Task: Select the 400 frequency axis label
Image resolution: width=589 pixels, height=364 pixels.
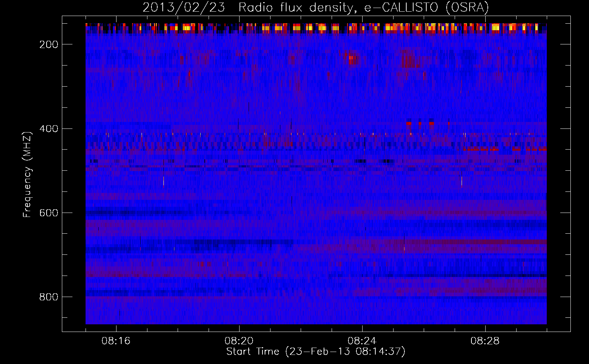Action: pos(49,129)
